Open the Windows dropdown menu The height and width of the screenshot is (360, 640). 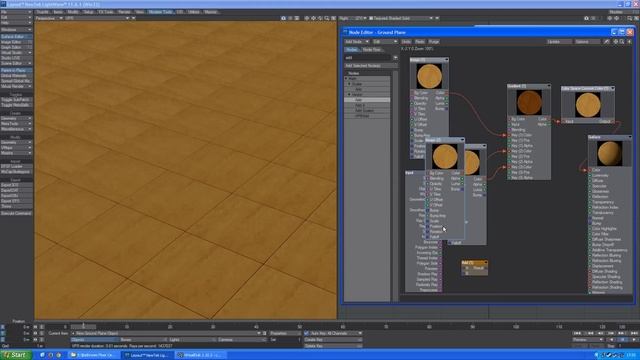16,30
